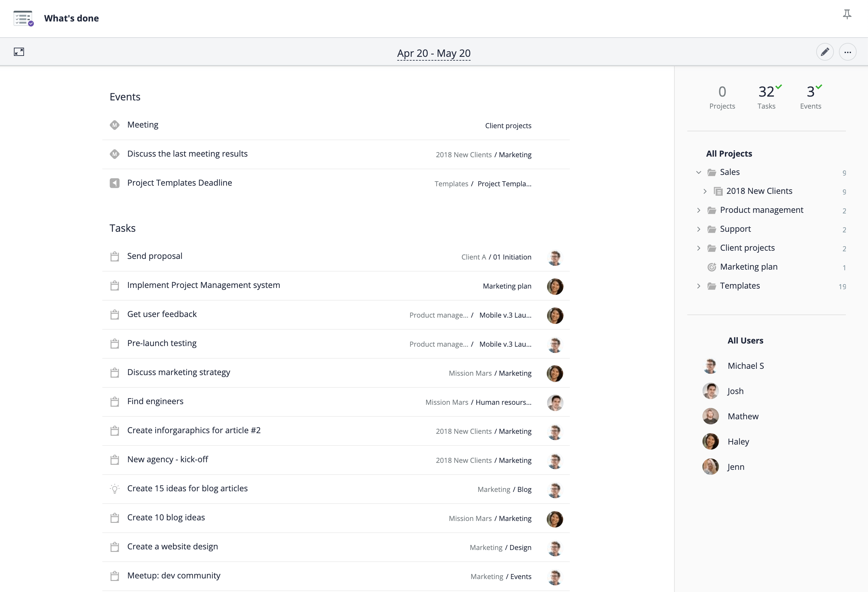Click the clipboard icon beside Send proposal
Image resolution: width=868 pixels, height=592 pixels.
(x=115, y=256)
